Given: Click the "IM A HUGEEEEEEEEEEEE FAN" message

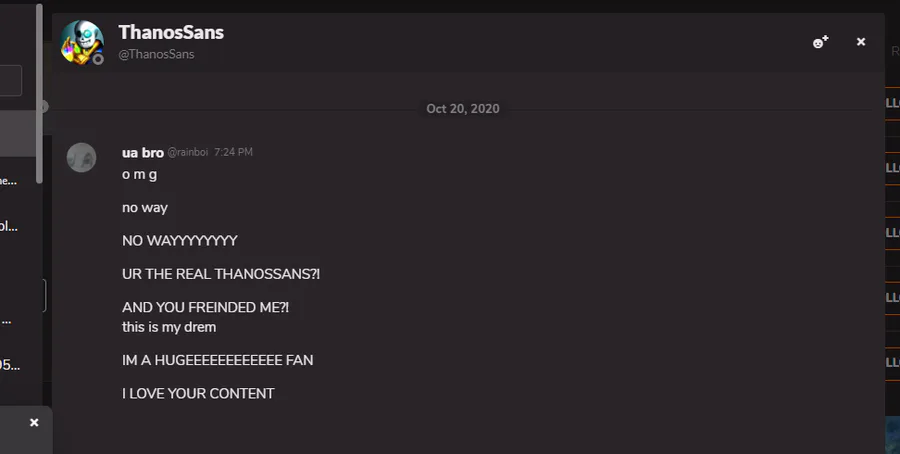Looking at the screenshot, I should tap(217, 360).
